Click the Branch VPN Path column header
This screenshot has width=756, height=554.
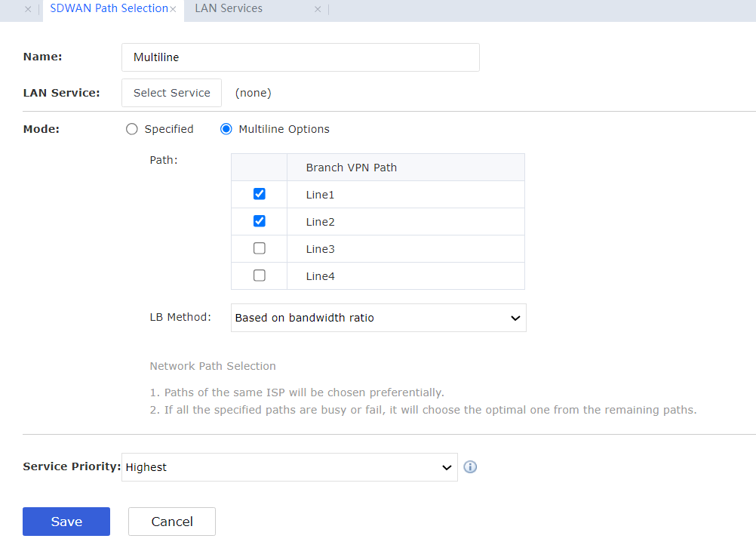(x=352, y=168)
